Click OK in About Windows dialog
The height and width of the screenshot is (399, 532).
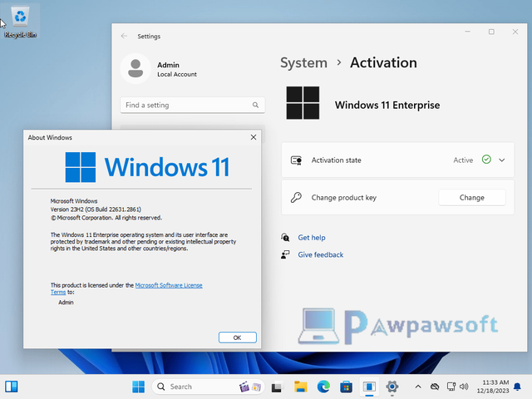(x=238, y=337)
